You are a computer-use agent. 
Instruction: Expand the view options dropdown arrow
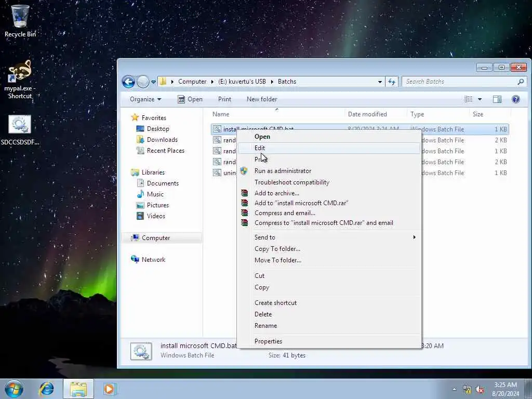click(480, 99)
